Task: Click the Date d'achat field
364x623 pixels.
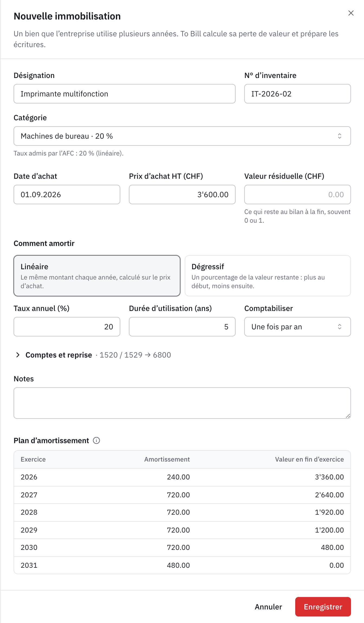Action: [67, 194]
